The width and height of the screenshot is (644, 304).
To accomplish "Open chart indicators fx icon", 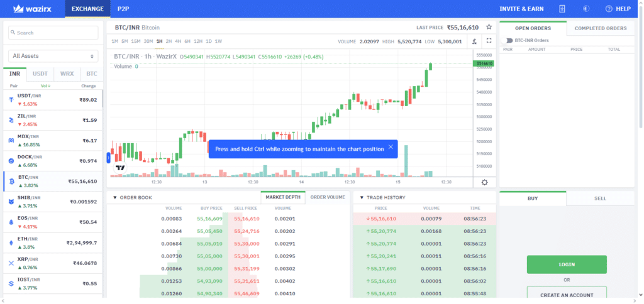I will [x=474, y=41].
